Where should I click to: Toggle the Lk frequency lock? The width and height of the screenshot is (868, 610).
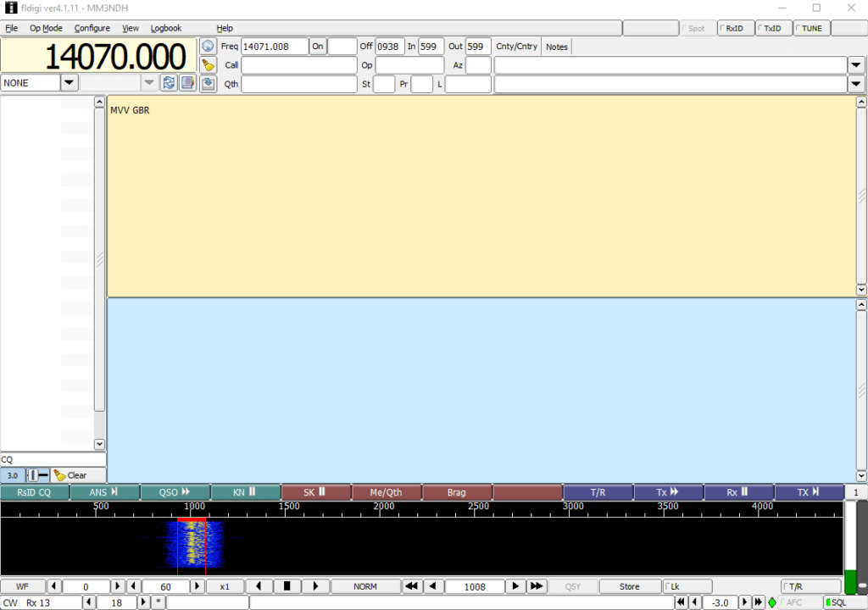(687, 586)
